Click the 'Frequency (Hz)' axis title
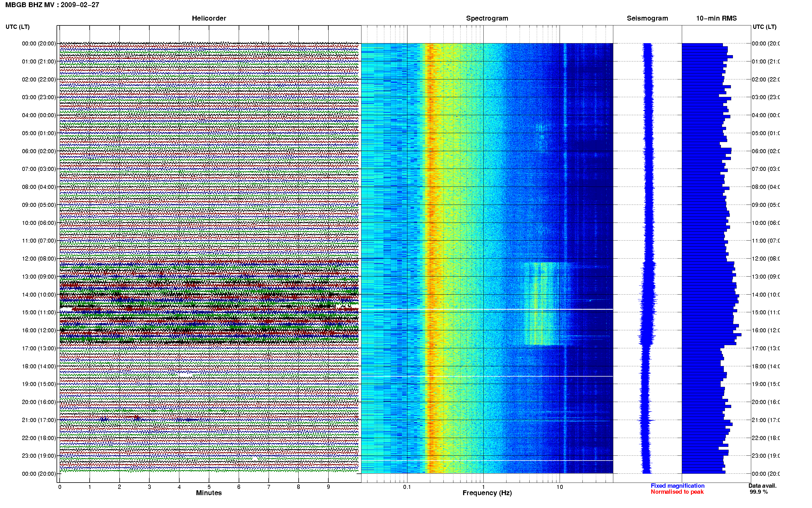The height and width of the screenshot is (508, 812). tap(487, 493)
